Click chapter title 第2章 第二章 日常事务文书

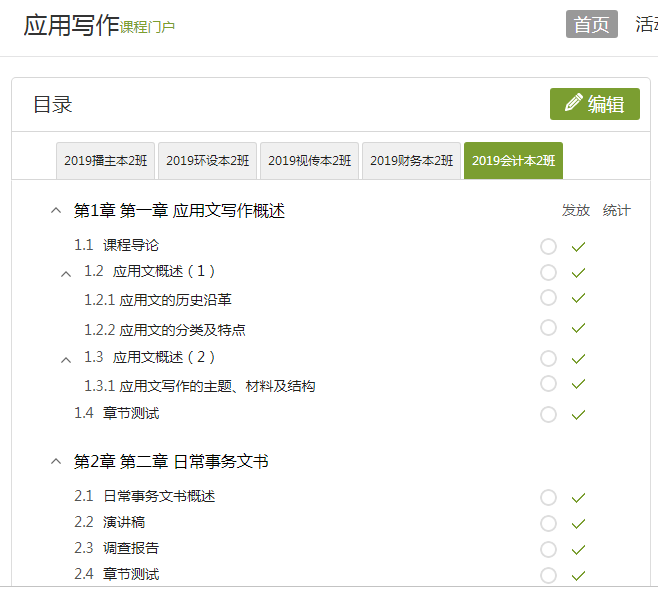171,462
